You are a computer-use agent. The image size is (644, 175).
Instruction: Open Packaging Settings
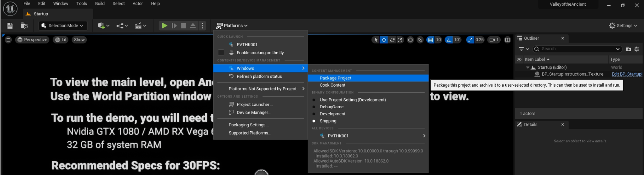(x=260, y=125)
